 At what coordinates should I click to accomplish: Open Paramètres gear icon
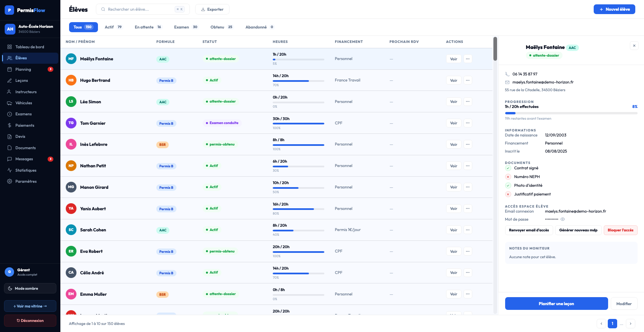coord(9,181)
